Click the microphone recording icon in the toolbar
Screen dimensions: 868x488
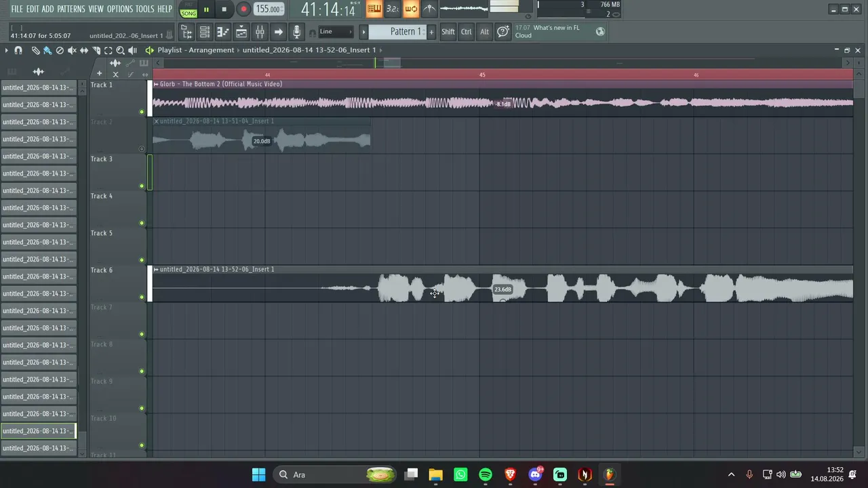296,32
